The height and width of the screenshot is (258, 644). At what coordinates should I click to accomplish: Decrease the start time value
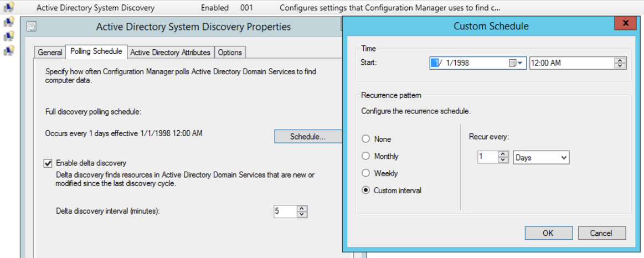pyautogui.click(x=620, y=66)
